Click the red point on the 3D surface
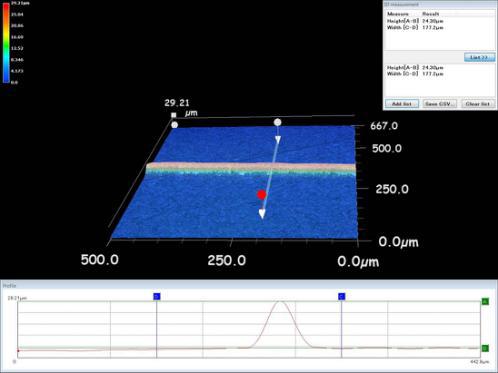Viewport: 498px width, 373px height. point(262,195)
